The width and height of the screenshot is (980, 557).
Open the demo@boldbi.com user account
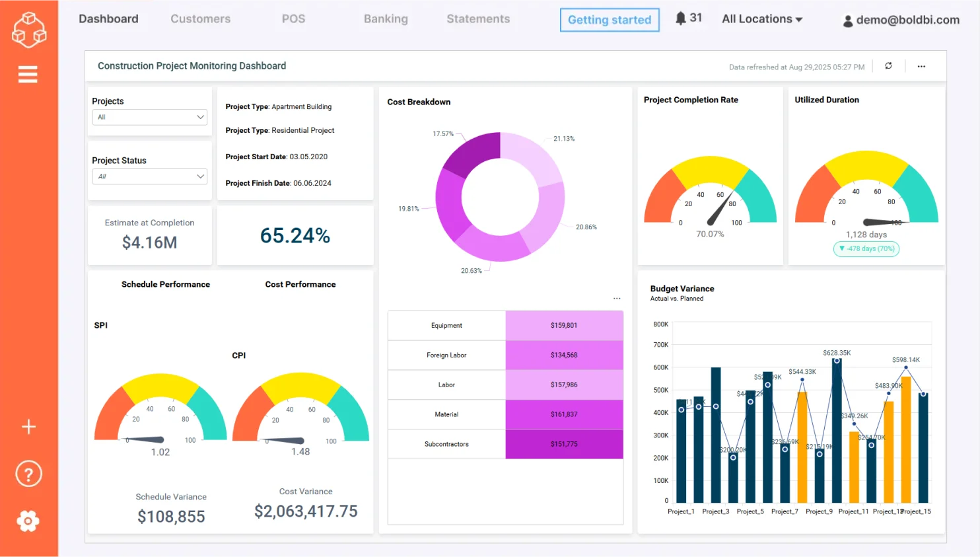[x=901, y=20]
